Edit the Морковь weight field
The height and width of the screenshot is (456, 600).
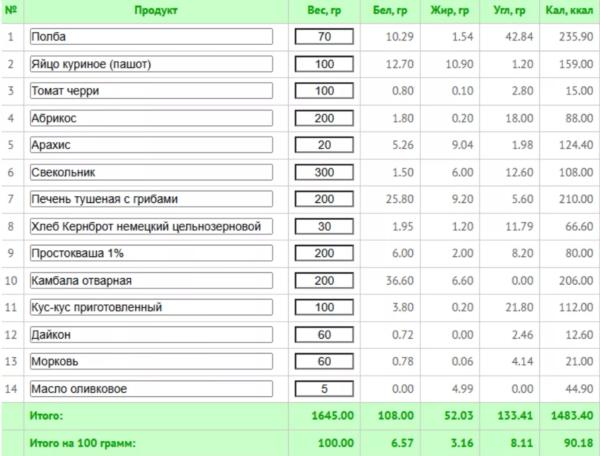pyautogui.click(x=324, y=362)
